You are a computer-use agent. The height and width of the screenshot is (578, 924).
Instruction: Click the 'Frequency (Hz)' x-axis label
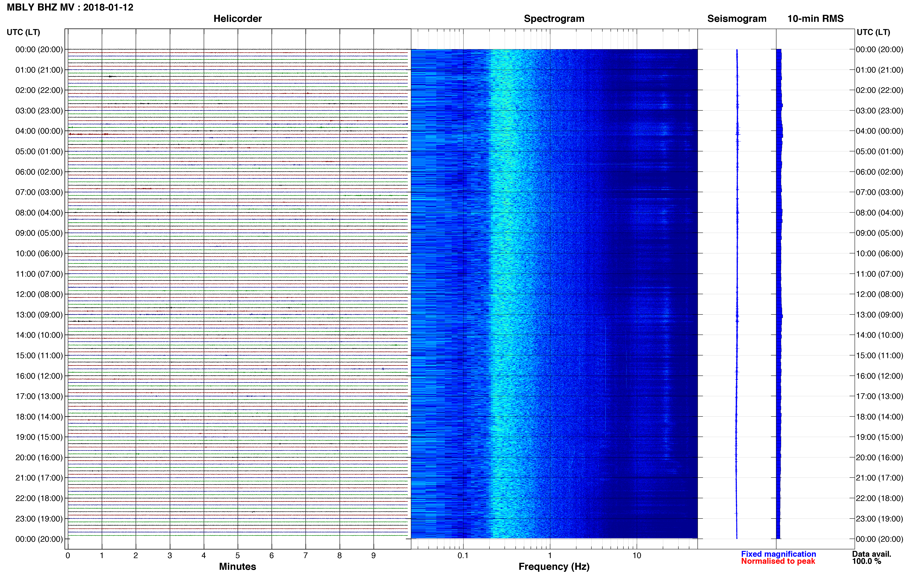[554, 567]
